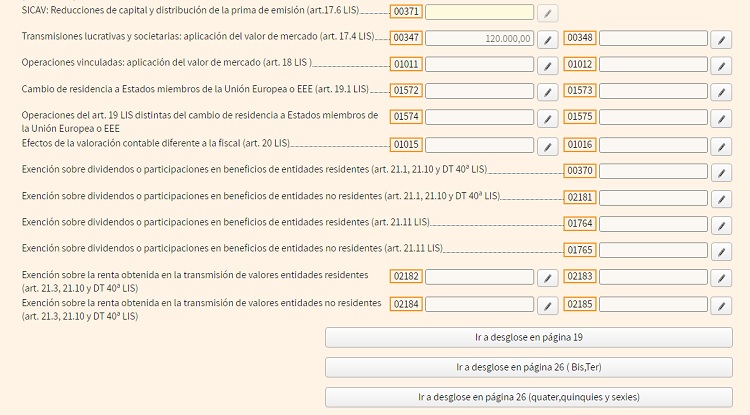Open the pencil editor for field 01012
This screenshot has width=750, height=415.
(x=721, y=66)
